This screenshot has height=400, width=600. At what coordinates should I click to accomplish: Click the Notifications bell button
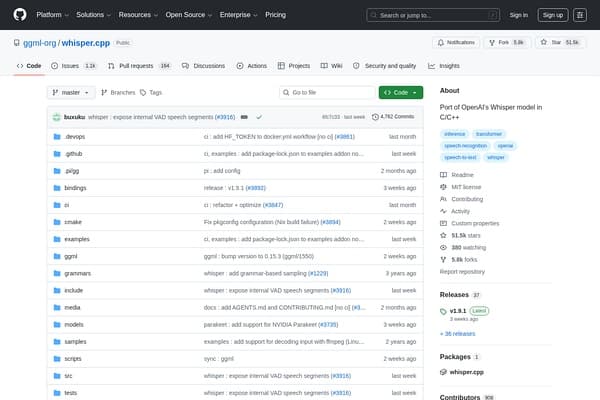456,42
